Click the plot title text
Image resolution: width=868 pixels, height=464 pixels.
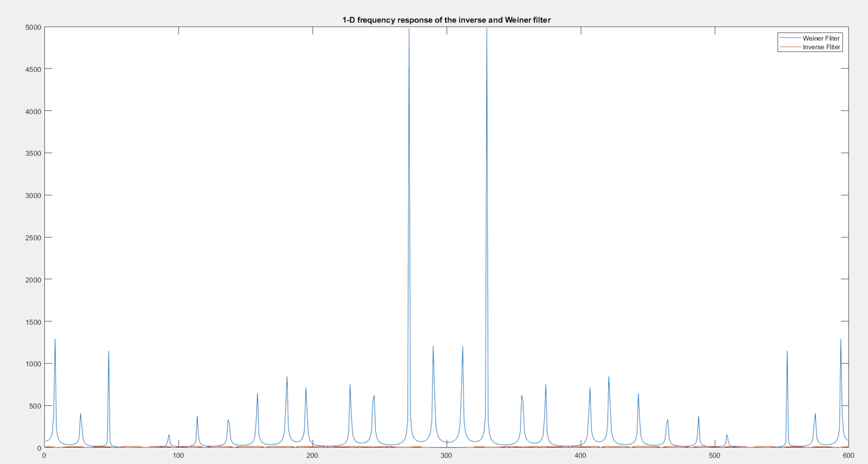(x=446, y=20)
